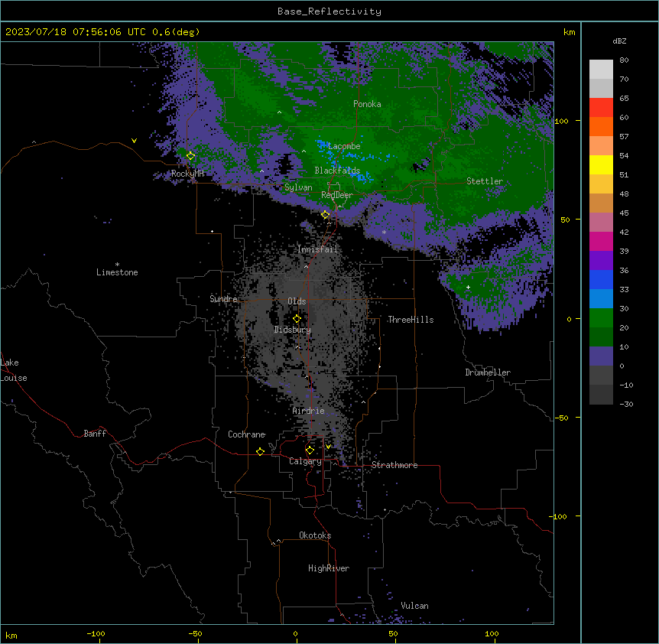659x644 pixels.
Task: Click the yellow diamond marker above Calgary
Action: pyautogui.click(x=310, y=450)
